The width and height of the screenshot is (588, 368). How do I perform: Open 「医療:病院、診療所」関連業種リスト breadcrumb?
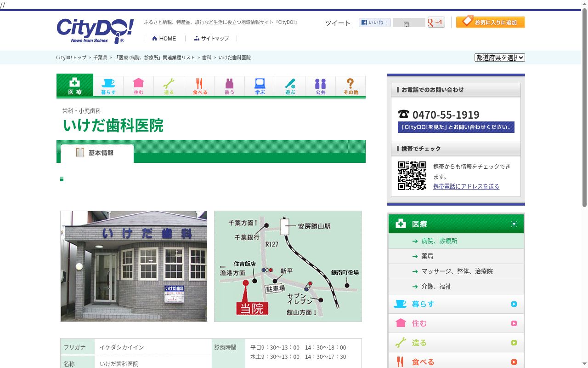[x=155, y=57]
